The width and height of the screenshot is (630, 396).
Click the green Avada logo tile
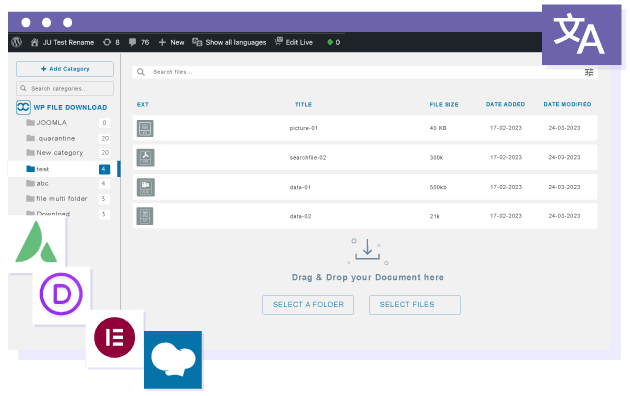click(x=36, y=243)
